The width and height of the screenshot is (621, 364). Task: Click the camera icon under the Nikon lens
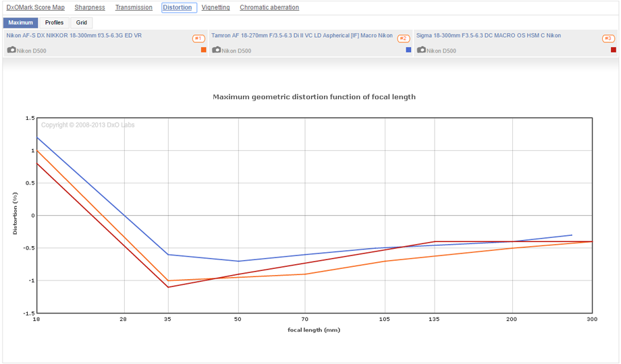click(x=11, y=50)
